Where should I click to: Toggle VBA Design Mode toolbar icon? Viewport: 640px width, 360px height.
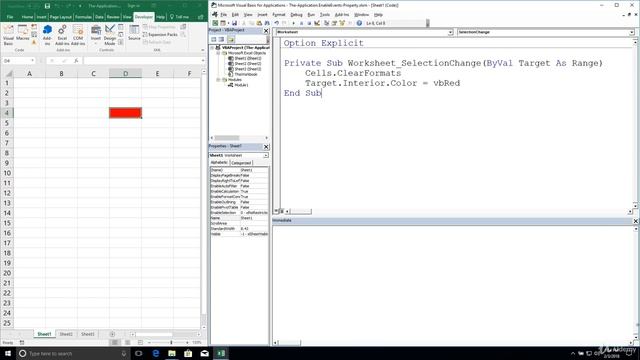coord(317,23)
